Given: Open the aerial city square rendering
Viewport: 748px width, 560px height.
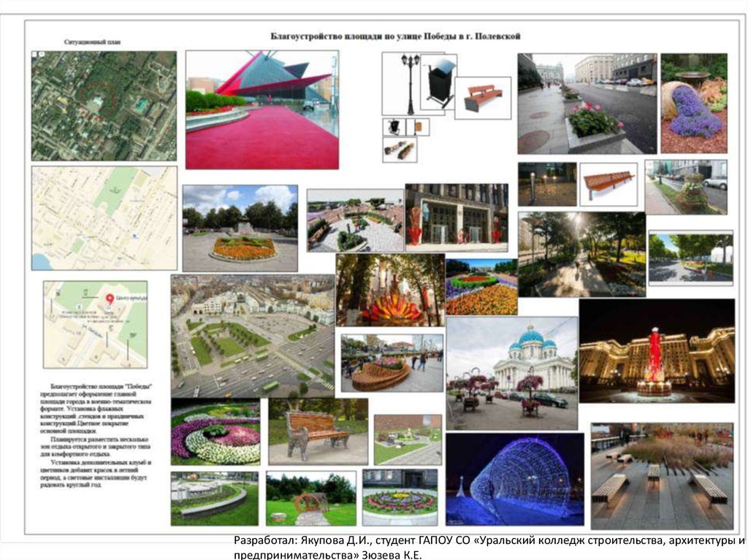Looking at the screenshot, I should coord(252,336).
